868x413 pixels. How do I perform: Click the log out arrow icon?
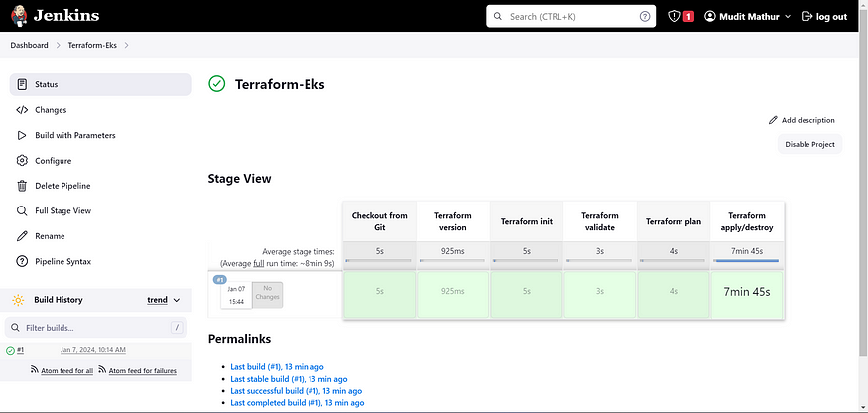(807, 16)
